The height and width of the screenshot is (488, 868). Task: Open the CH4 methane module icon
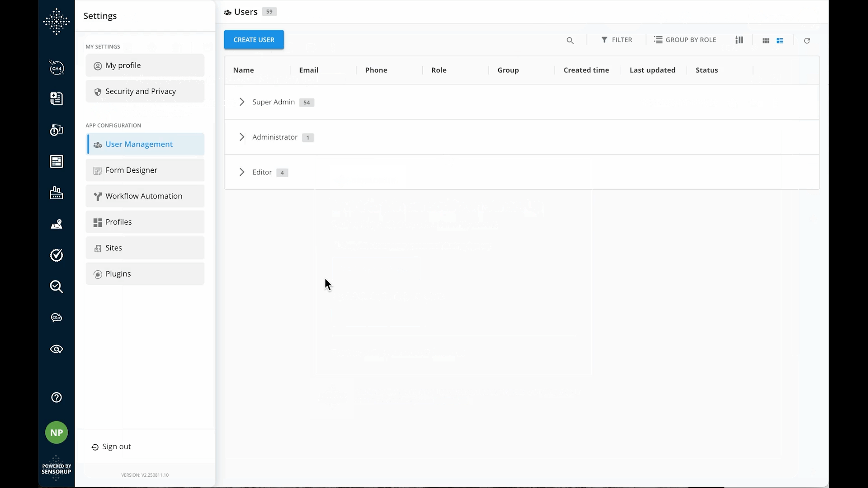click(57, 68)
